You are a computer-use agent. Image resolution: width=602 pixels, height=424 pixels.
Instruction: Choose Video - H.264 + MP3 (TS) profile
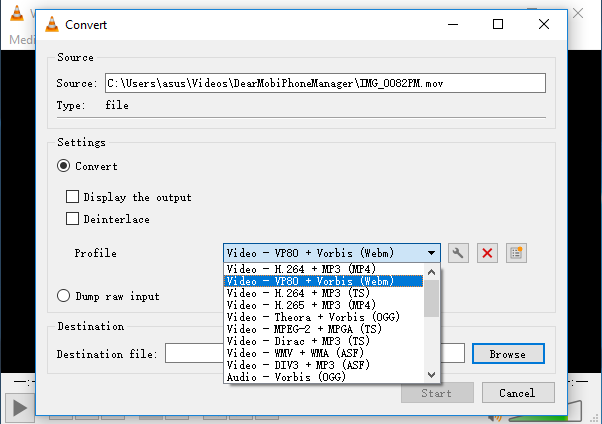point(324,293)
